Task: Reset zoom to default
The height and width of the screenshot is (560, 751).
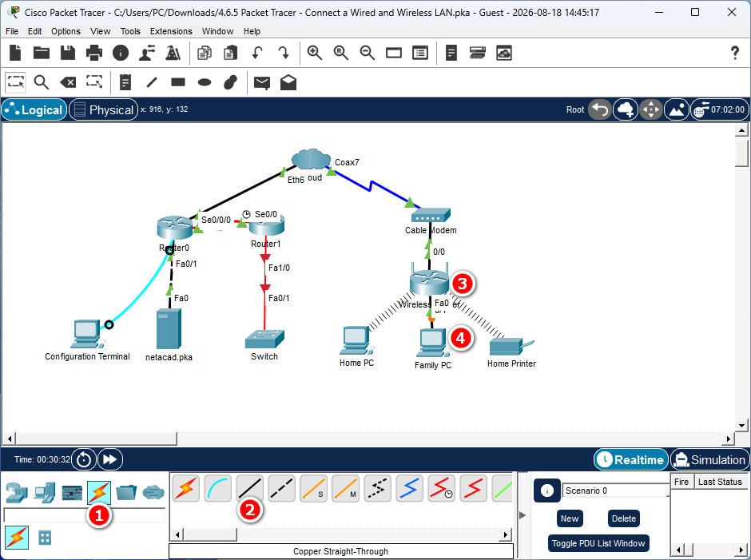Action: tap(341, 53)
